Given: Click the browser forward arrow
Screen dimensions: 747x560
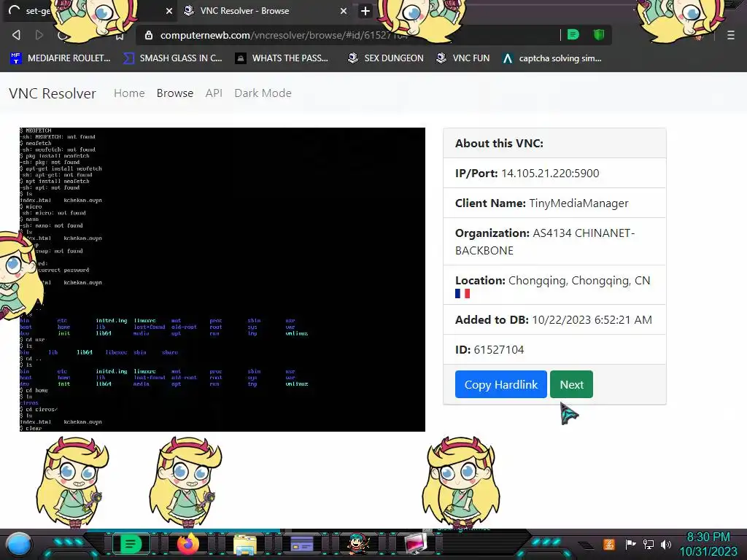Looking at the screenshot, I should (39, 35).
